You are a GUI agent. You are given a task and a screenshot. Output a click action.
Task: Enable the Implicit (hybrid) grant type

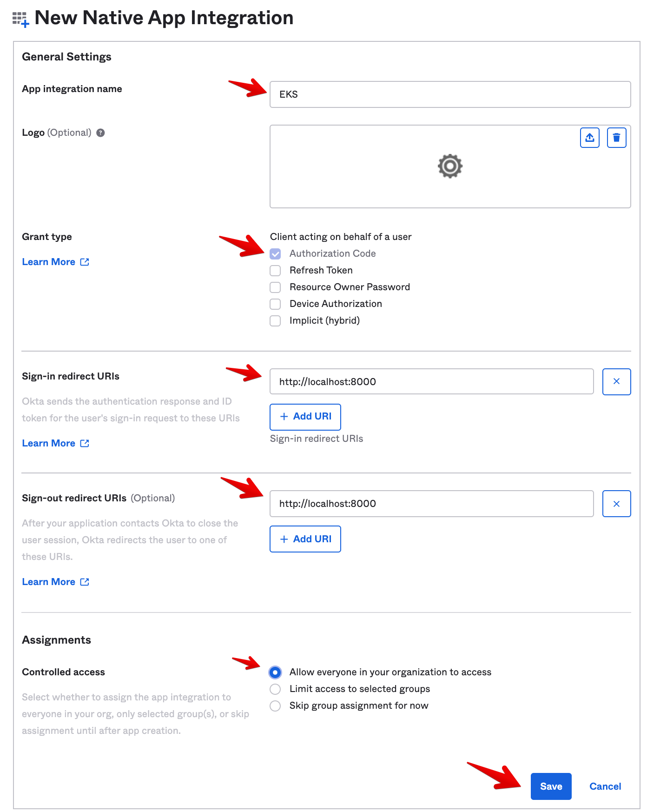[276, 321]
